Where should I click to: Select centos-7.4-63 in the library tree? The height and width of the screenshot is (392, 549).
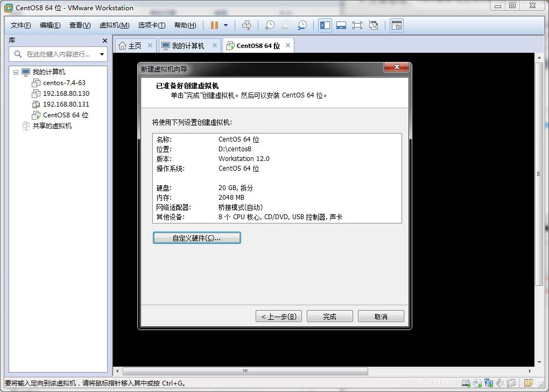coord(64,83)
